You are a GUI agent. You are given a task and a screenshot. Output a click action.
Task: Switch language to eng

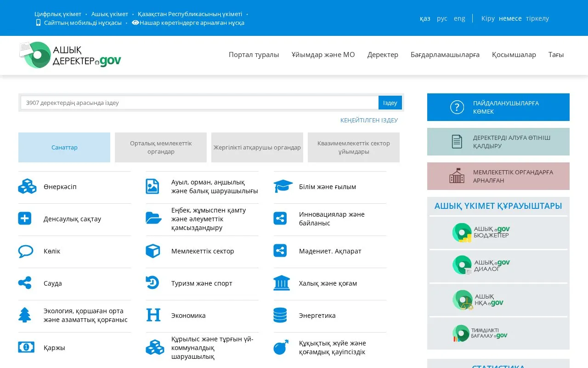coord(459,18)
